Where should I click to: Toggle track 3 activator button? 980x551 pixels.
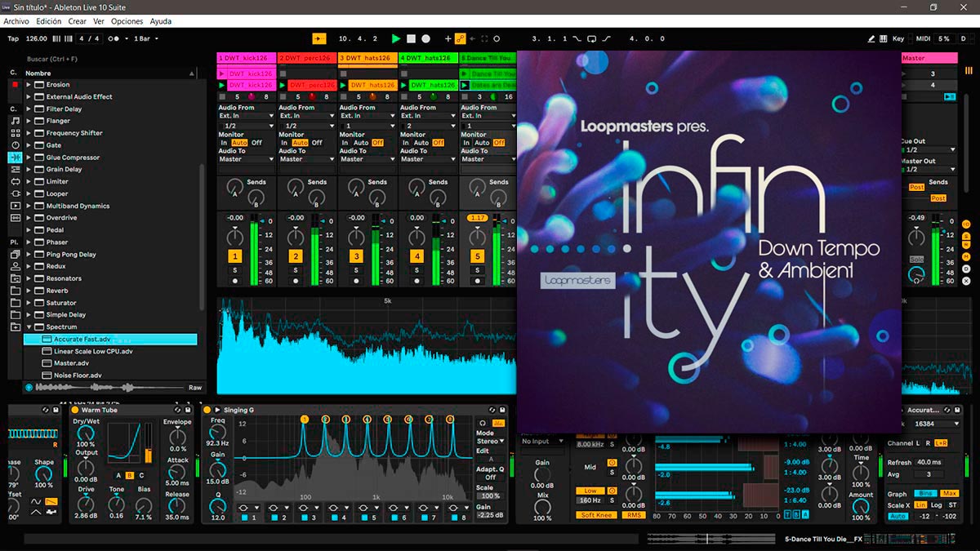pyautogui.click(x=356, y=256)
